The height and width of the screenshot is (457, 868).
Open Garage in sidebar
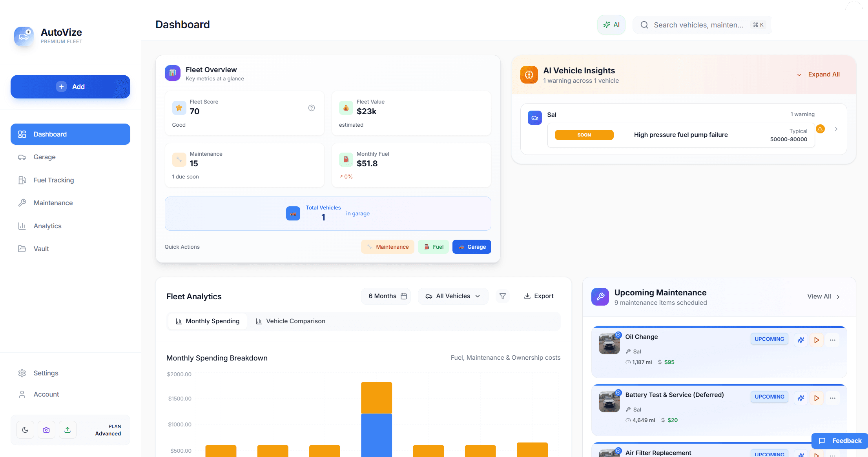tap(70, 157)
